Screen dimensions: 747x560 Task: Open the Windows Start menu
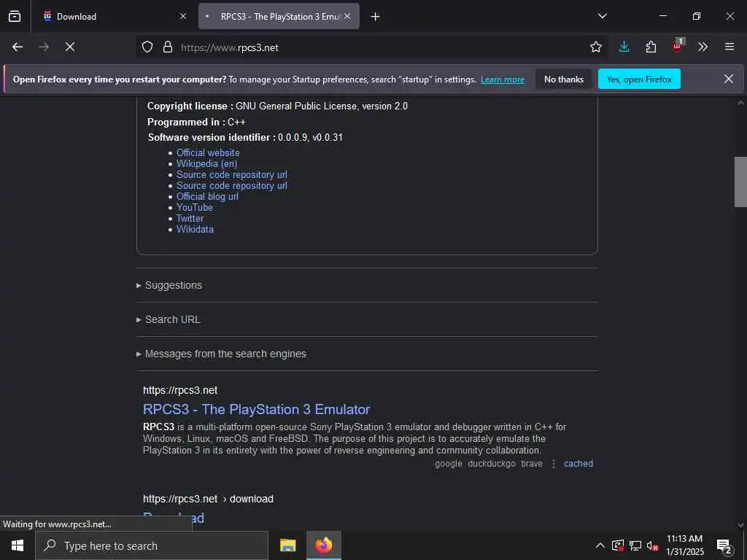click(x=18, y=545)
